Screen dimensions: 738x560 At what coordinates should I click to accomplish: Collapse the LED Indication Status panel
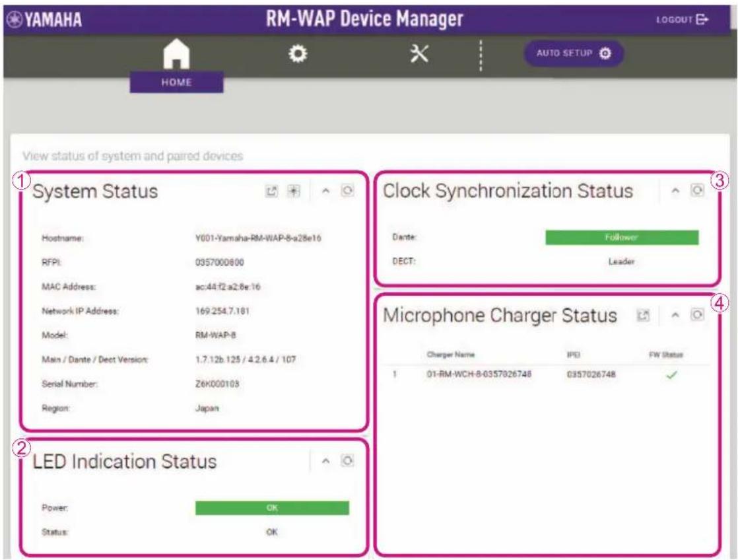coord(325,461)
